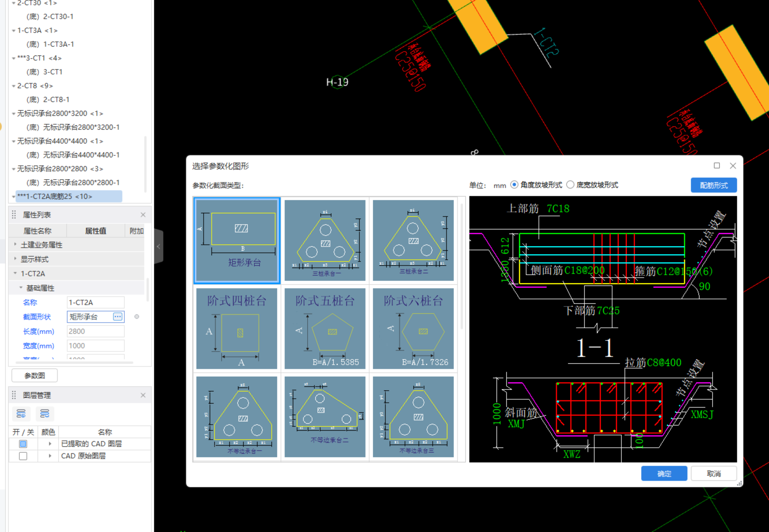Click the 长度(mm) input field

click(x=95, y=331)
